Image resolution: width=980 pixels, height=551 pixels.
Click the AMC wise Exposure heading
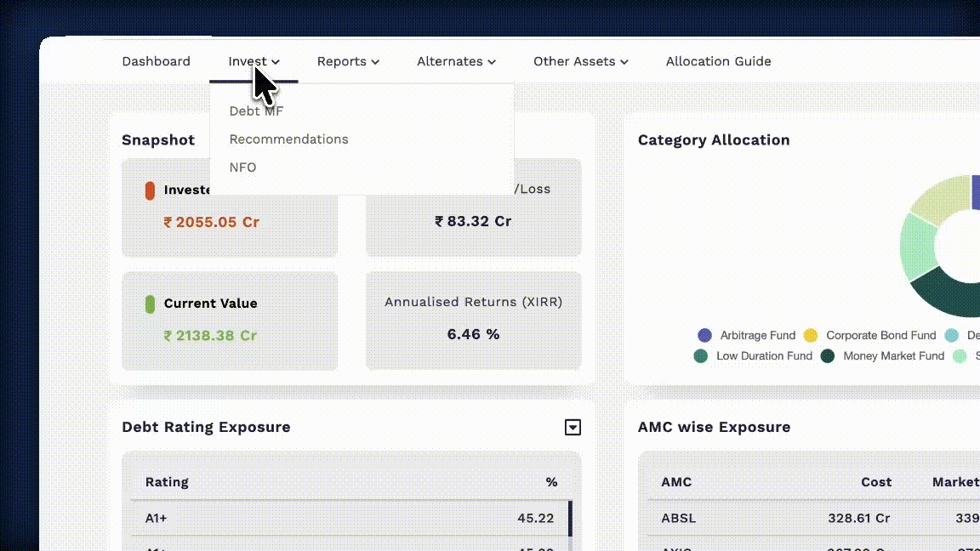pyautogui.click(x=714, y=428)
